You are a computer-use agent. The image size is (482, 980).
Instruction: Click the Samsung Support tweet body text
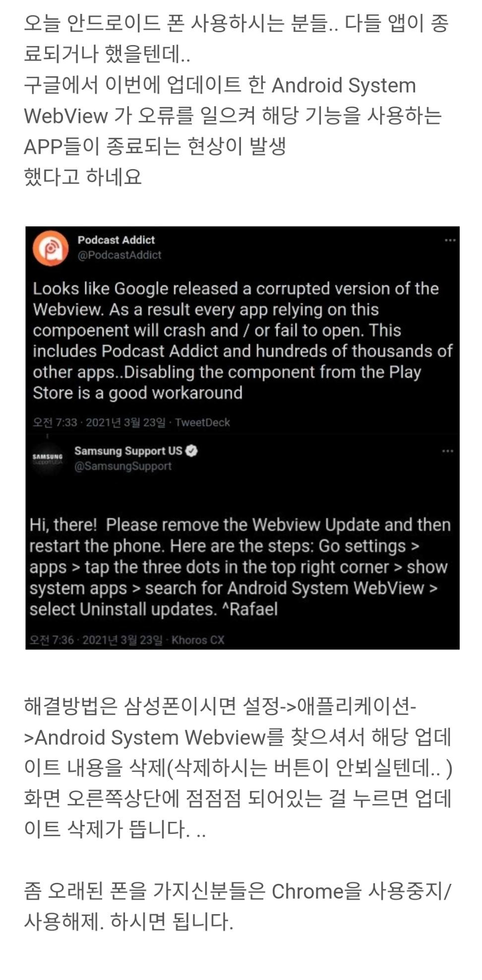coord(240,567)
